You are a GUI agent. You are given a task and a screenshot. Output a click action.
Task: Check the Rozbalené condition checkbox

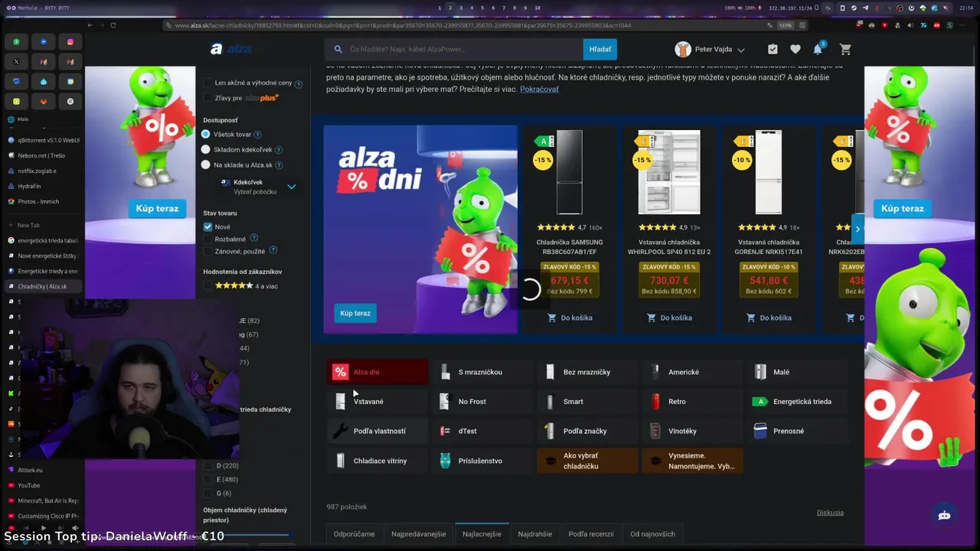207,240
